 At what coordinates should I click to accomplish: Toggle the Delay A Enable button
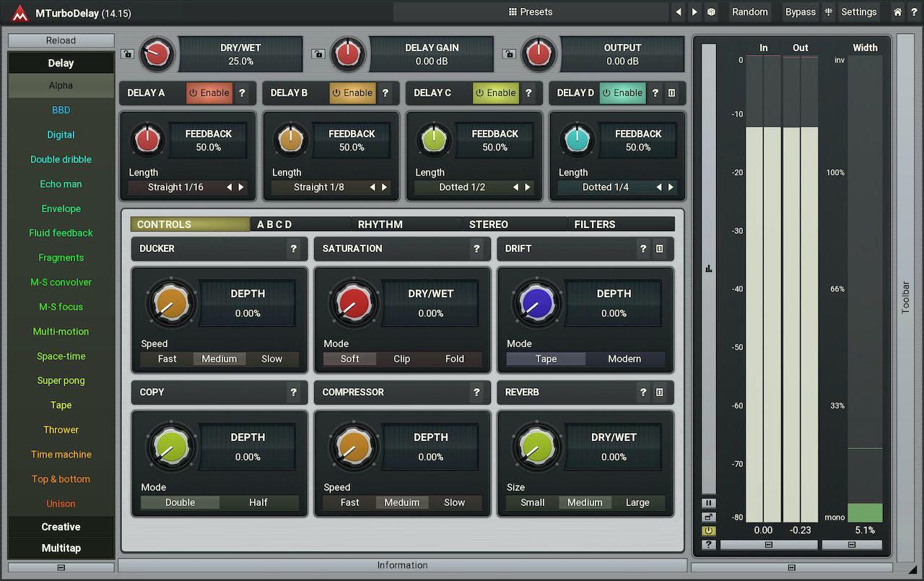click(x=209, y=93)
